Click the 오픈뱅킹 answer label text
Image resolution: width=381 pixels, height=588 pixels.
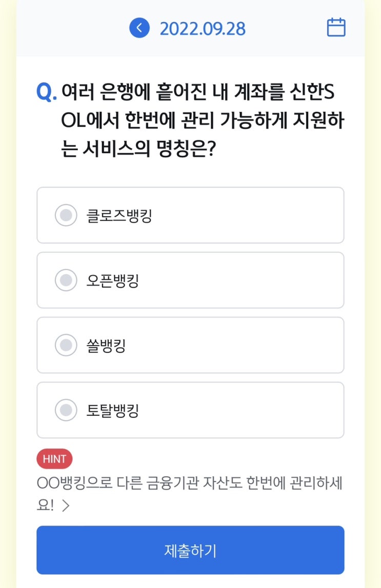[x=113, y=281]
